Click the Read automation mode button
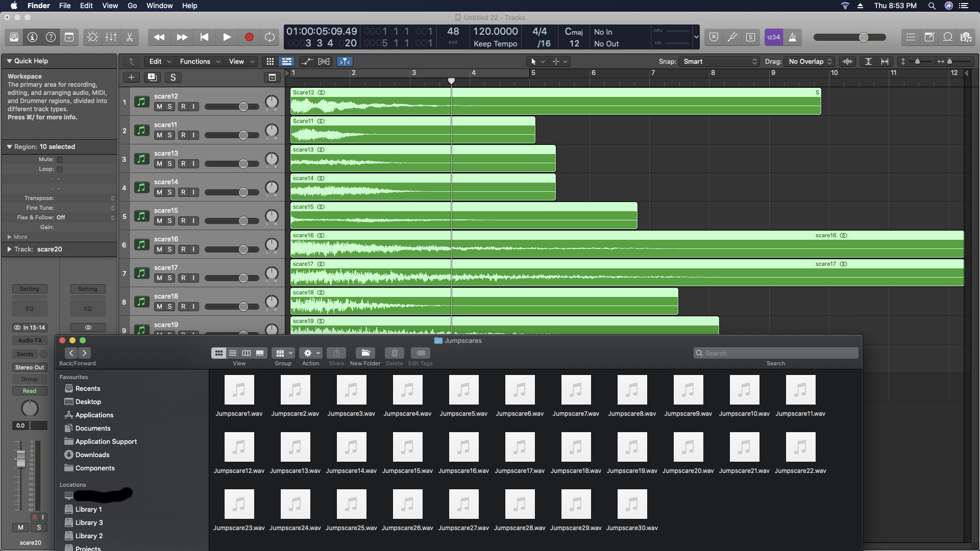The image size is (980, 551). click(30, 391)
